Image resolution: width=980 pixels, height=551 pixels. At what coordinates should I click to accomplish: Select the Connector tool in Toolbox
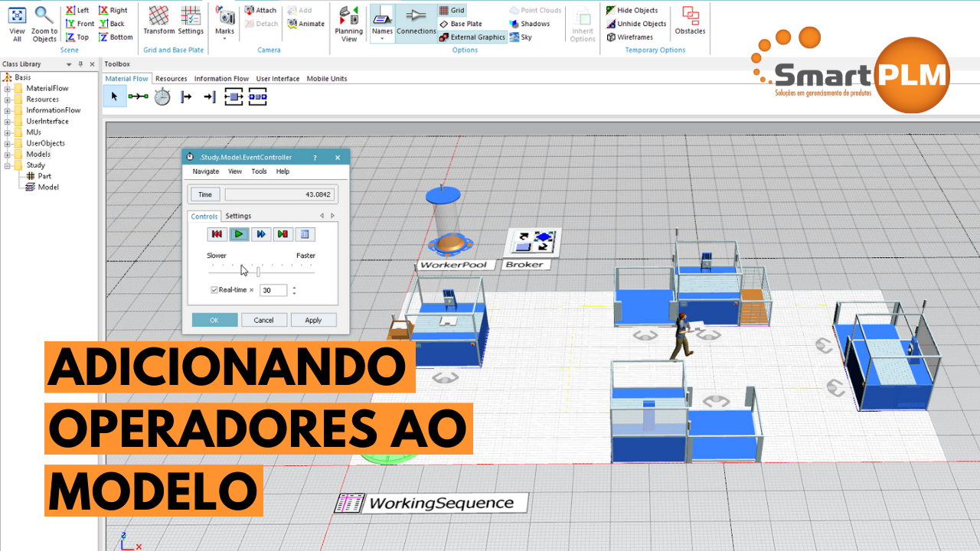click(x=138, y=96)
